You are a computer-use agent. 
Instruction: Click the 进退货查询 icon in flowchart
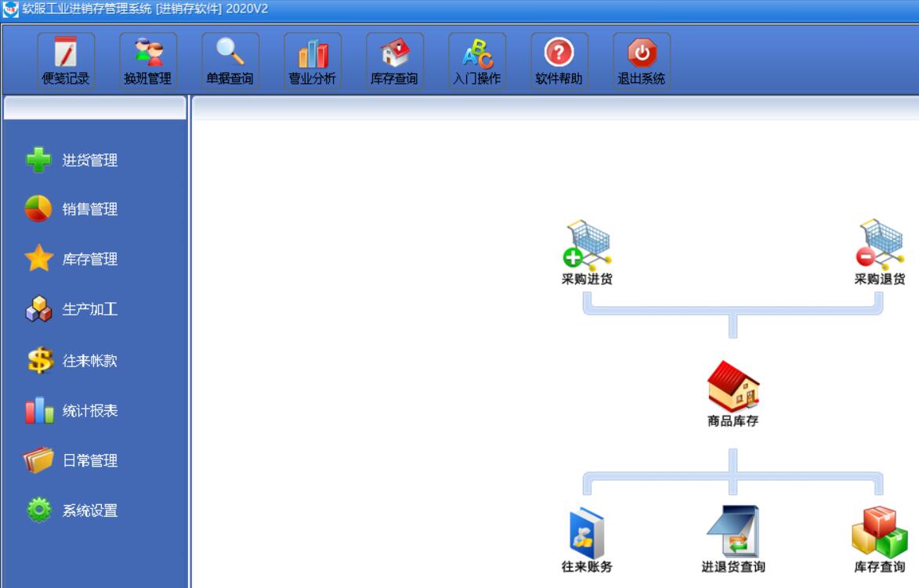(x=733, y=532)
